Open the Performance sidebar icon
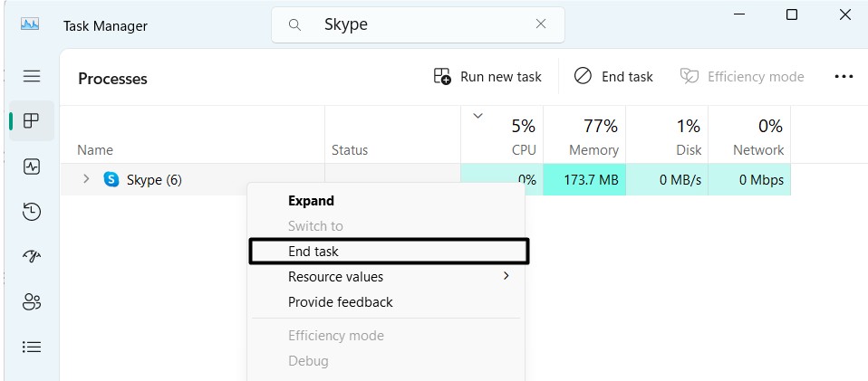The height and width of the screenshot is (381, 868). [32, 167]
